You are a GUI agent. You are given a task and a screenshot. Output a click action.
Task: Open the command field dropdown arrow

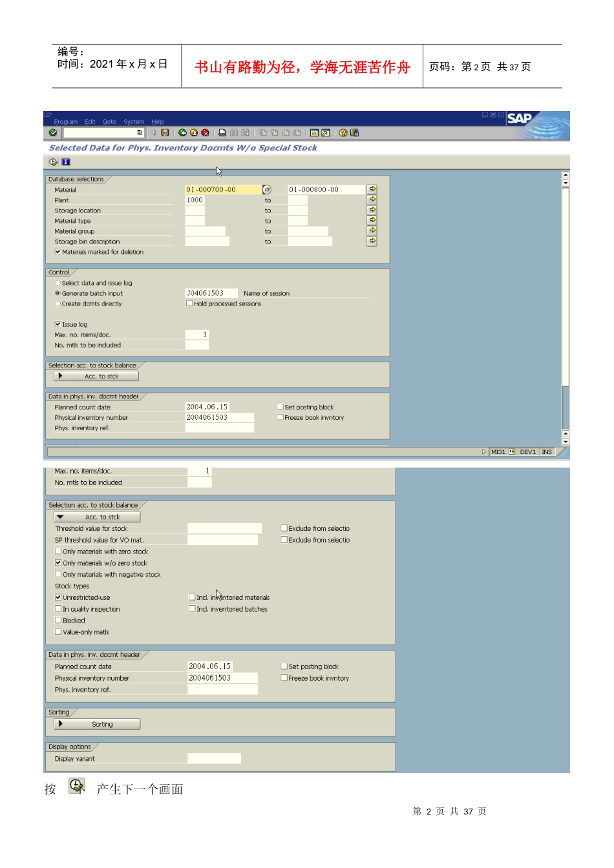click(x=140, y=132)
